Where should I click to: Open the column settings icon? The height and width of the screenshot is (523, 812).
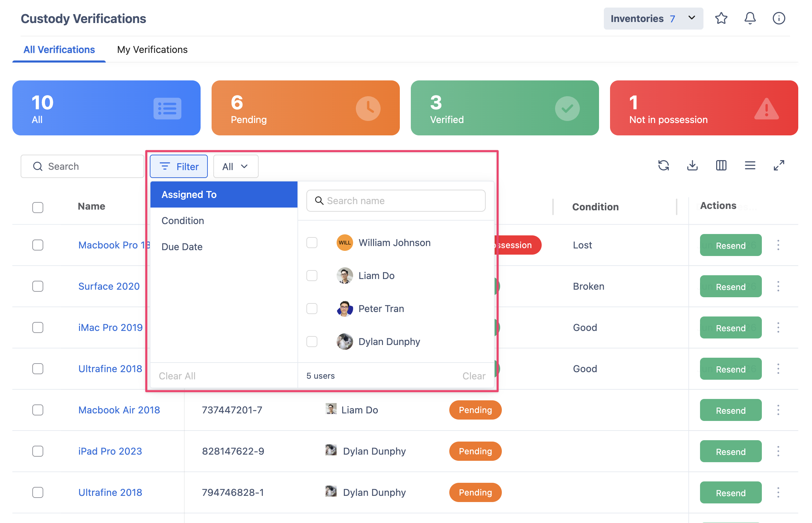721,166
